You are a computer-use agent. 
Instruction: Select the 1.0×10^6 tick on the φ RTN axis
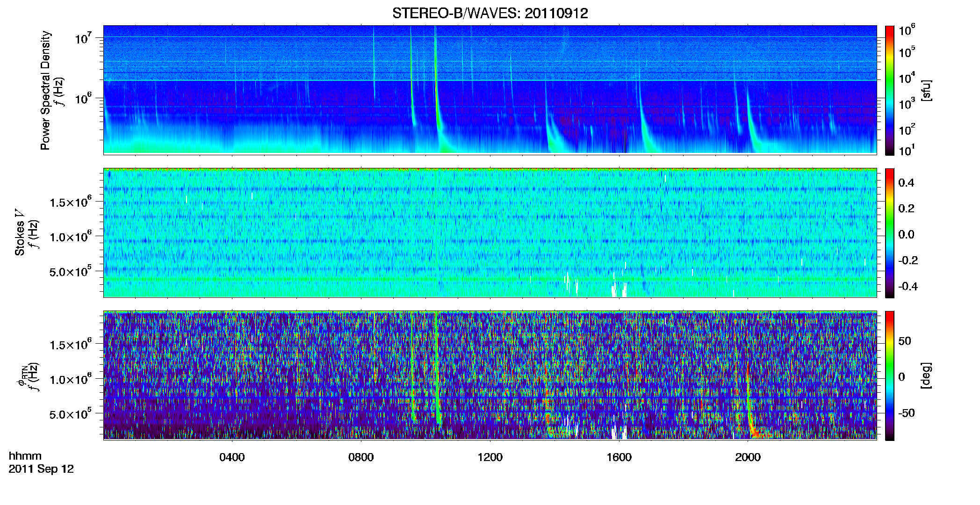pyautogui.click(x=71, y=379)
